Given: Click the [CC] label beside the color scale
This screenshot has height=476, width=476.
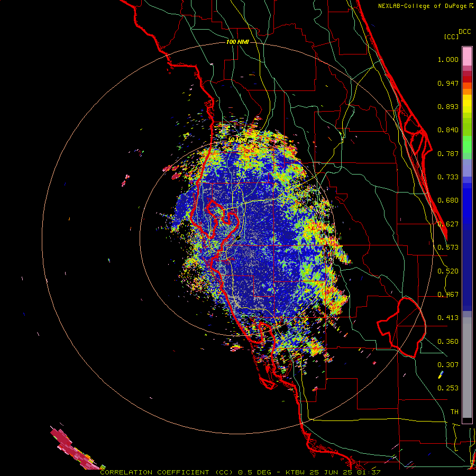Looking at the screenshot, I should pyautogui.click(x=451, y=36).
